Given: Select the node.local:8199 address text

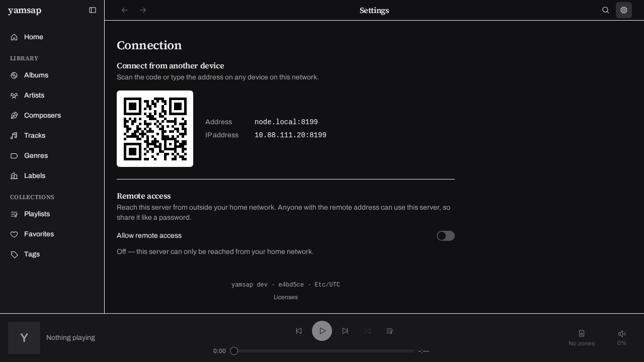Looking at the screenshot, I should coord(286,122).
